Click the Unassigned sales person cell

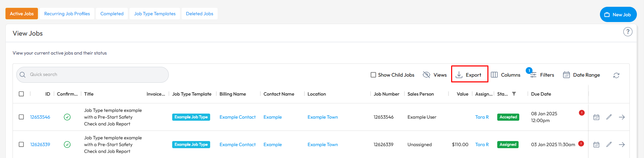coord(420,144)
